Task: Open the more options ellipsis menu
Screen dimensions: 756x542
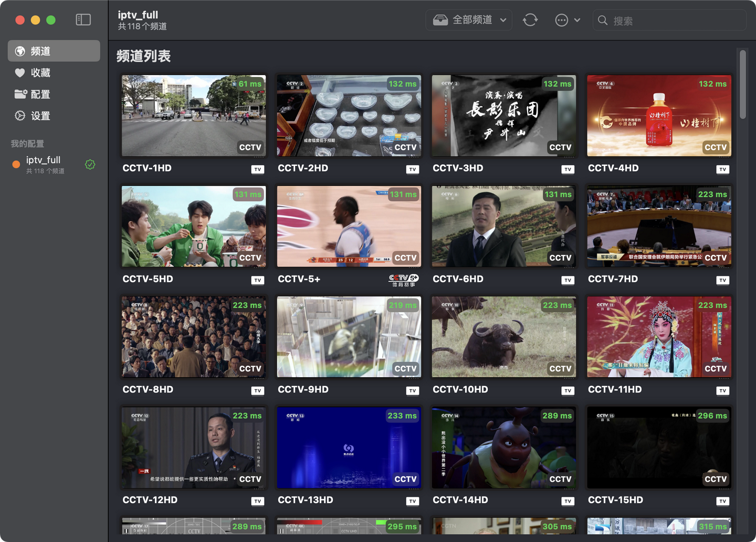Action: point(568,20)
